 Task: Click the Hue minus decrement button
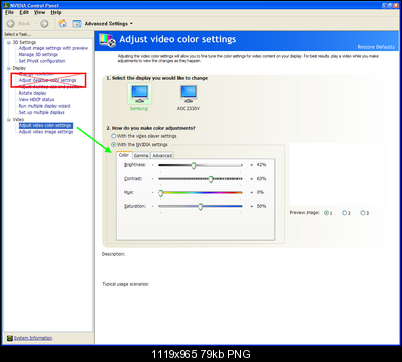pyautogui.click(x=153, y=192)
